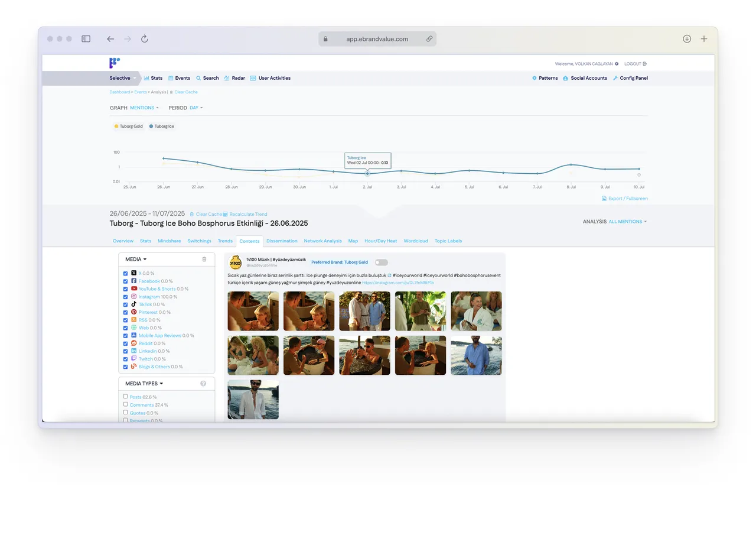This screenshot has height=535, width=756.
Task: Open the instagram.com post link
Action: point(398,283)
